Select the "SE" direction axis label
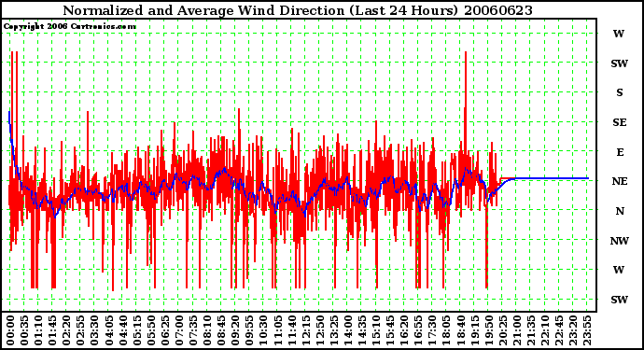This screenshot has width=644, height=350. [x=620, y=122]
